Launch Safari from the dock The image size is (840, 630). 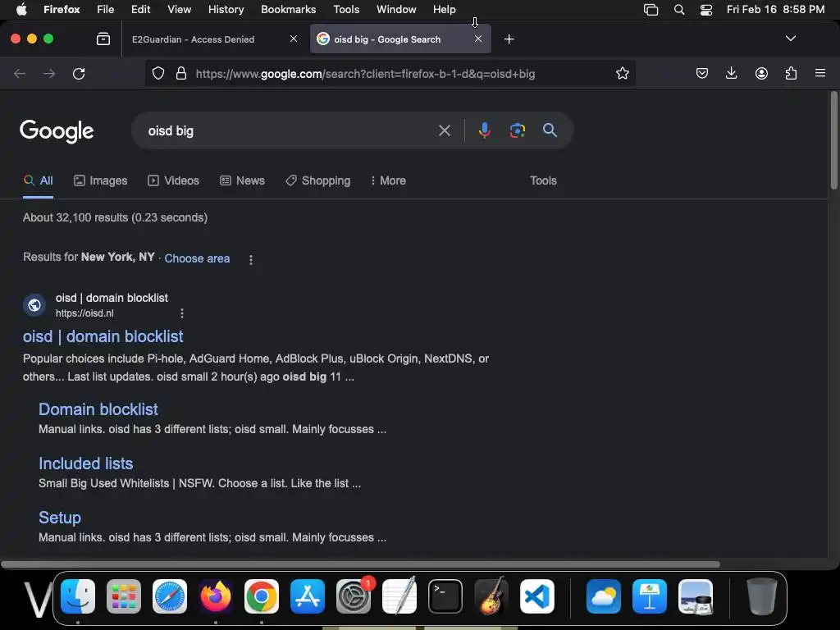[170, 596]
